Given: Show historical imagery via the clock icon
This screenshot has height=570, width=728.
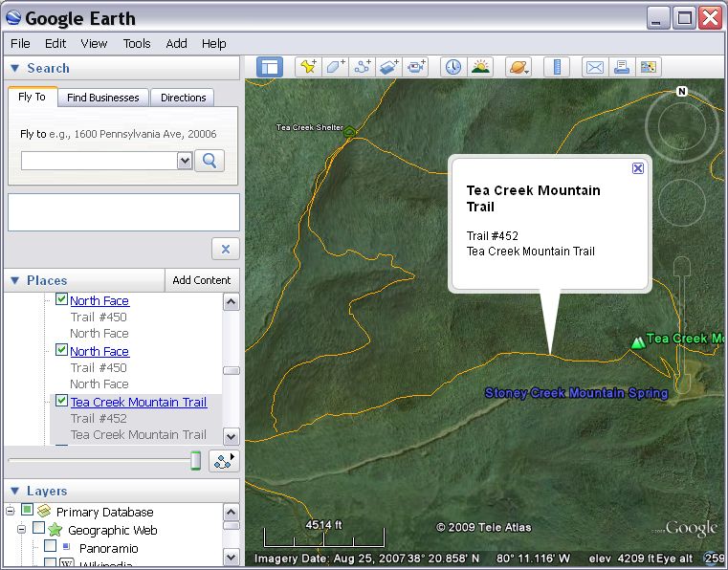Looking at the screenshot, I should click(453, 67).
